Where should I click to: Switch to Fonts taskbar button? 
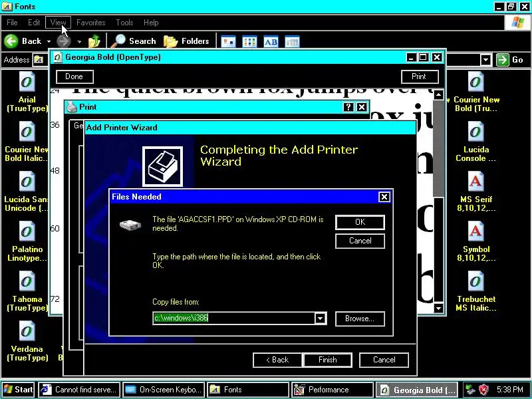[247, 390]
